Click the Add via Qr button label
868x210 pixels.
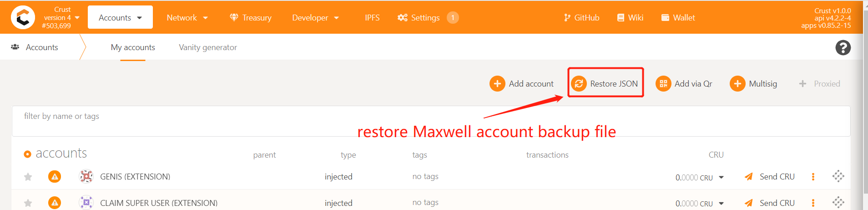pos(693,84)
